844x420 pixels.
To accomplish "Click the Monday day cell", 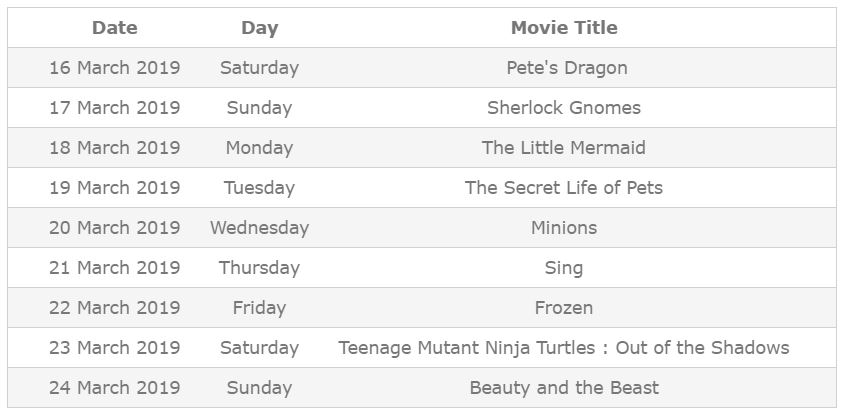I will tap(259, 148).
